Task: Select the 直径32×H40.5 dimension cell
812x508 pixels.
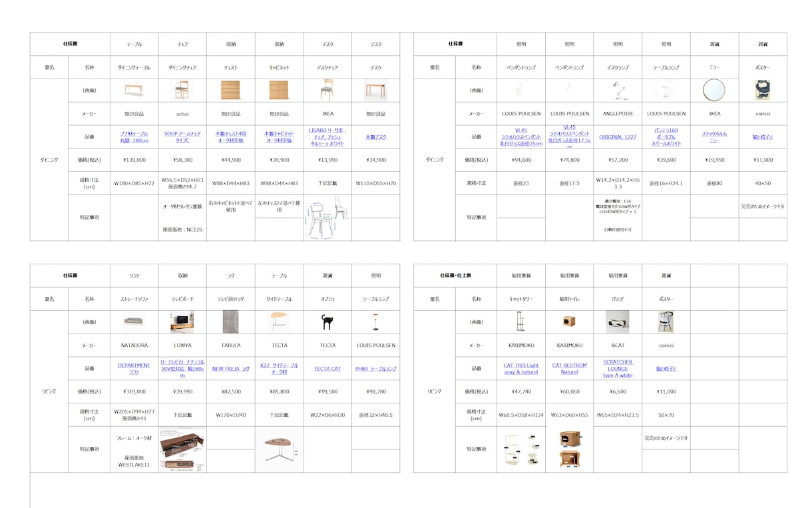Action: pyautogui.click(x=375, y=415)
